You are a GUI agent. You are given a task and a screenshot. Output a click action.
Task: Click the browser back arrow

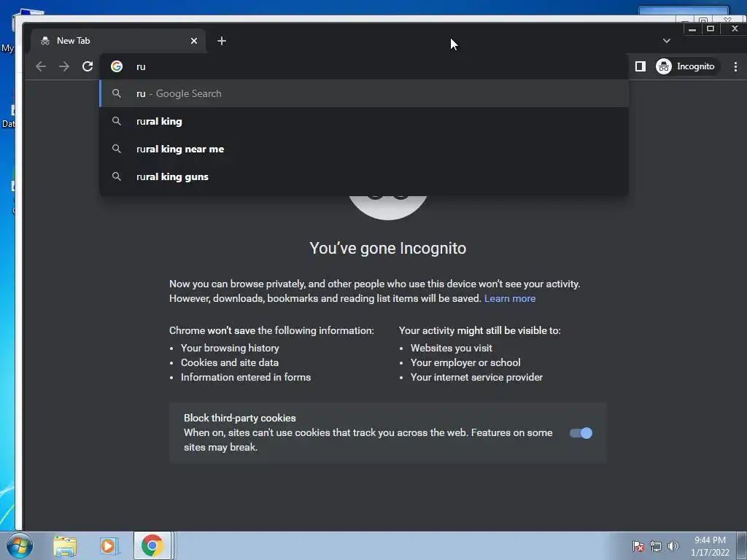(x=41, y=66)
